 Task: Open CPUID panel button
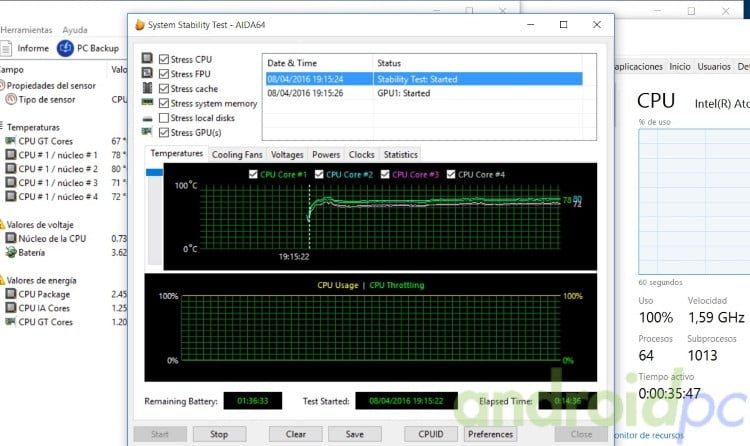point(431,434)
